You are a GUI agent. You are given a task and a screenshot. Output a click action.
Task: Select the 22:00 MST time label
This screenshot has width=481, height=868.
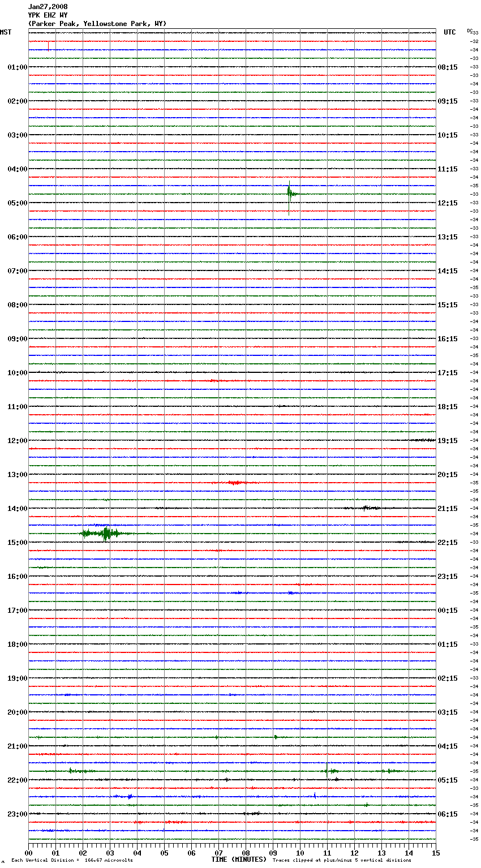click(18, 780)
